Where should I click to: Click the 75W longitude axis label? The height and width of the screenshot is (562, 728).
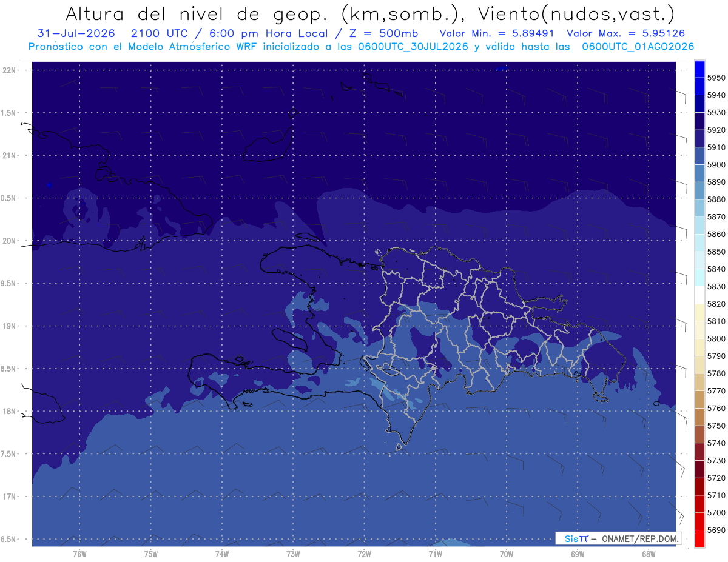(151, 554)
